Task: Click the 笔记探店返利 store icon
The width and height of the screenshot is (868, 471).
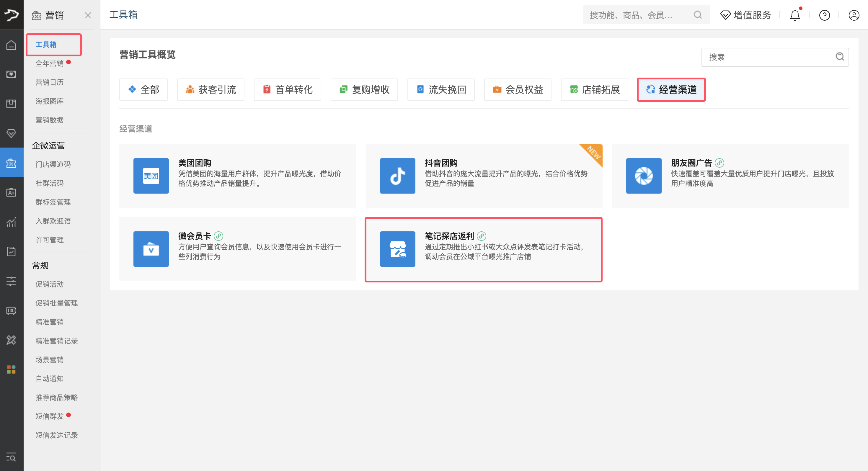Action: 397,249
